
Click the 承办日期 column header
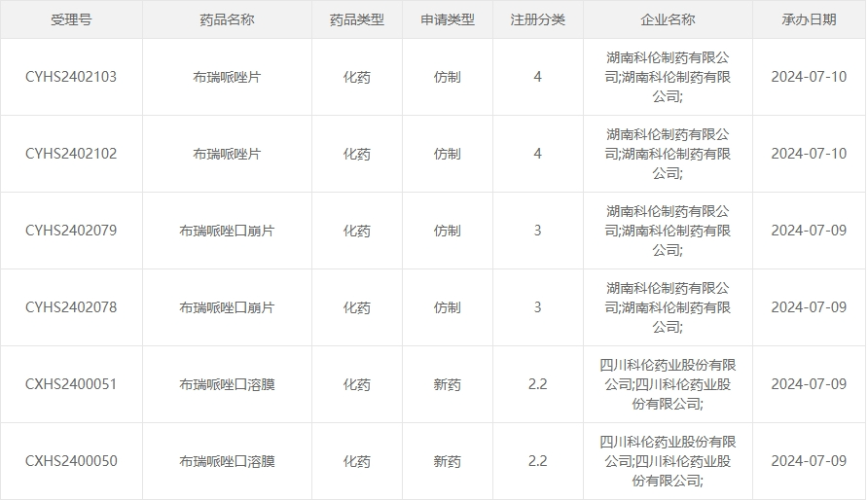point(809,19)
